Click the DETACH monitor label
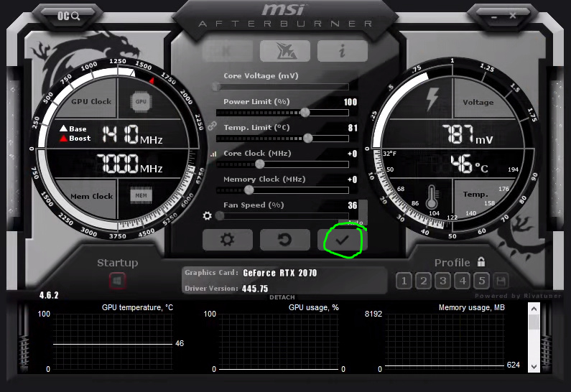 point(282,297)
